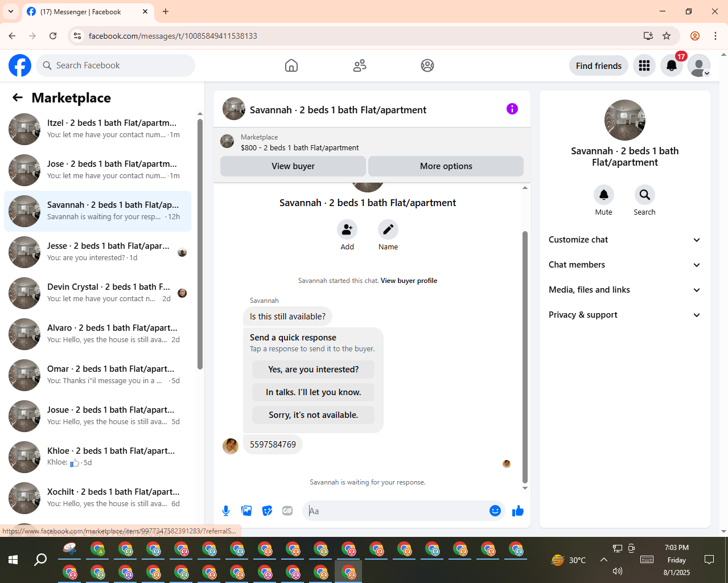The image size is (728, 583).
Task: Send 'Yes, are you interested?' quick response
Action: (313, 369)
